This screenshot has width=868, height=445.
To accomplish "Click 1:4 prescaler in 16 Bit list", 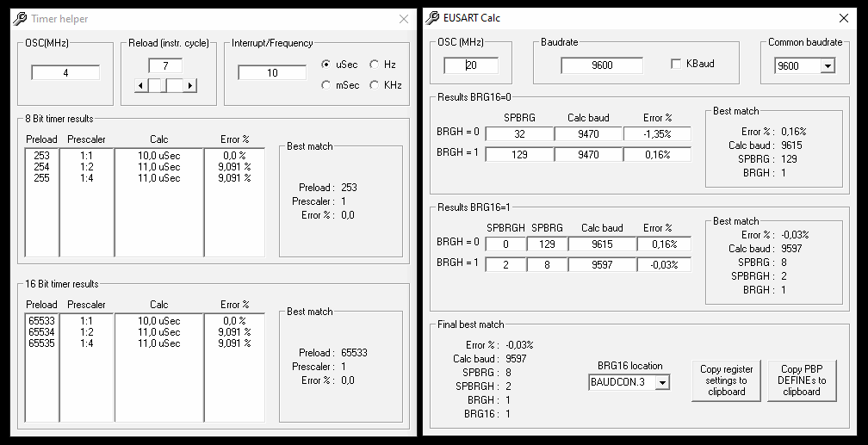I will [x=86, y=343].
